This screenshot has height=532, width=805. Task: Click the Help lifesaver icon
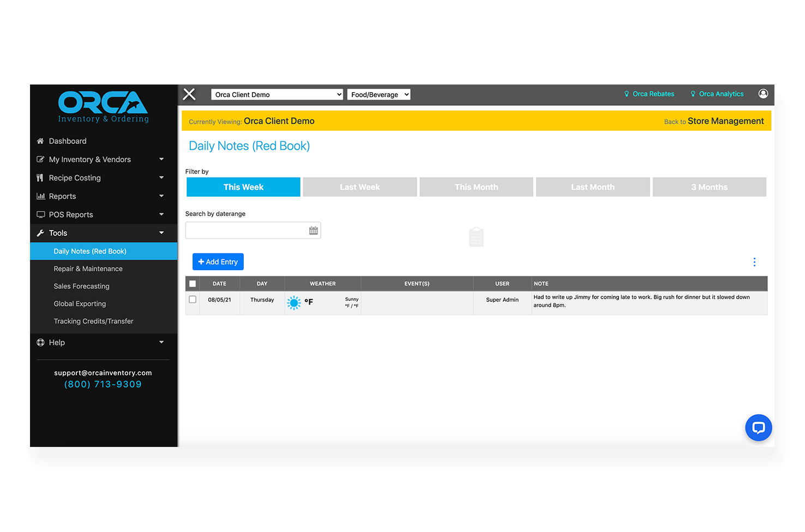pos(40,342)
